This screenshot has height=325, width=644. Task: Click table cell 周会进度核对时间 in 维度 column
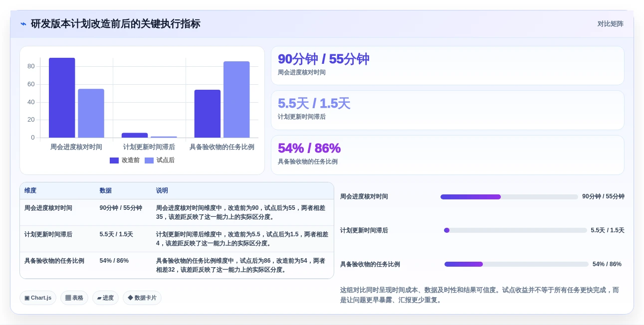[x=48, y=208]
